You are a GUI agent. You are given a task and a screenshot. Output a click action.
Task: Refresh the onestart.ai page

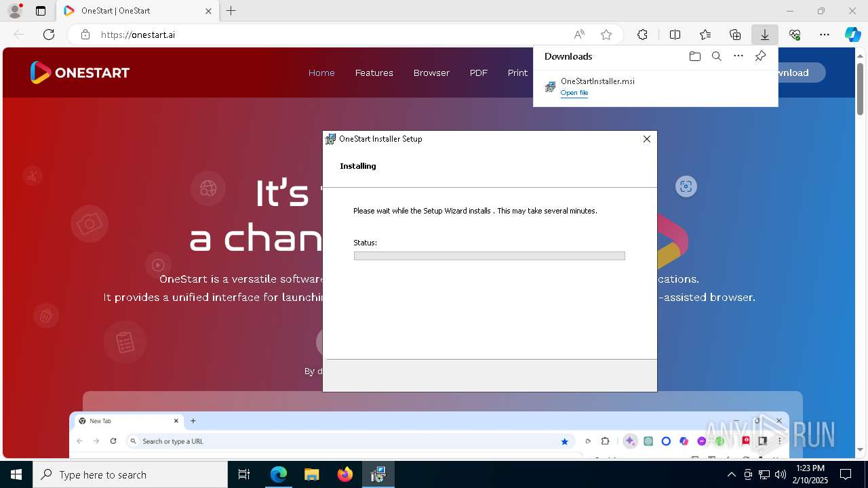pyautogui.click(x=49, y=35)
